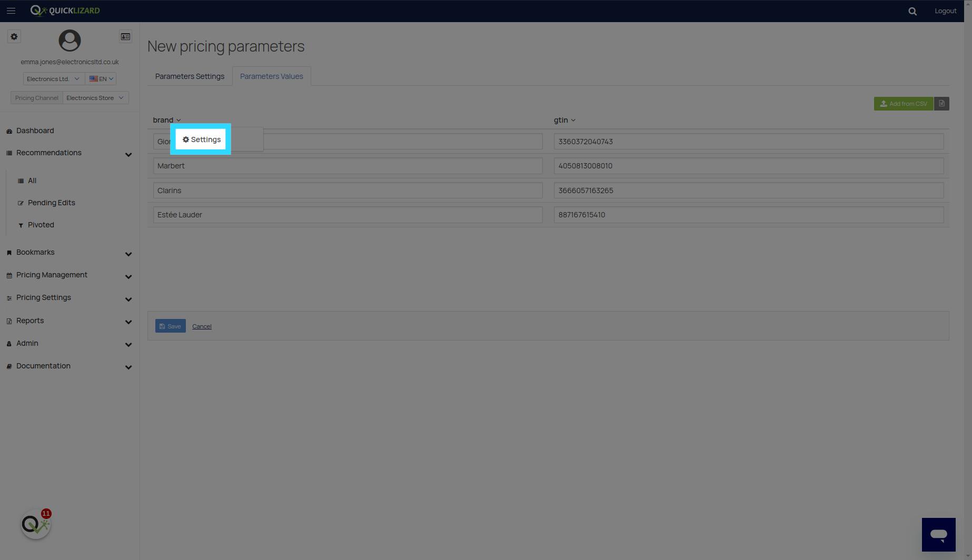Click the Reports document icon
The image size is (972, 560).
[x=9, y=321]
